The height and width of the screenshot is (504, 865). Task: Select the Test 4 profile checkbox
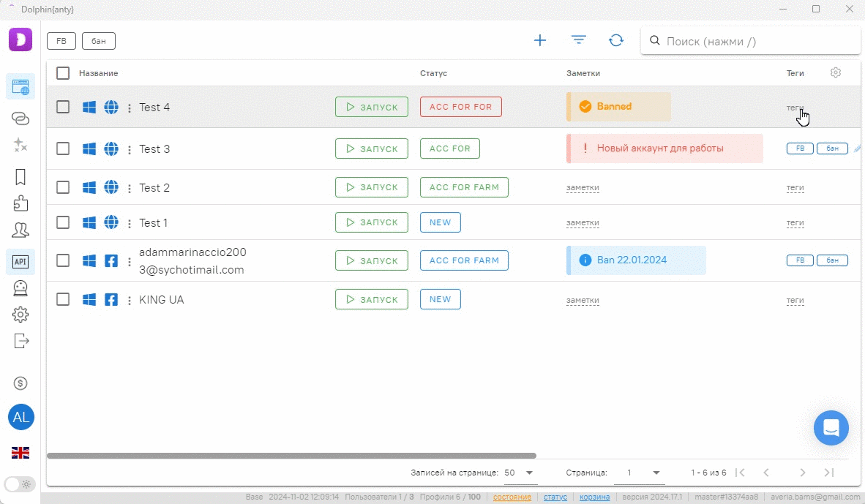point(63,107)
